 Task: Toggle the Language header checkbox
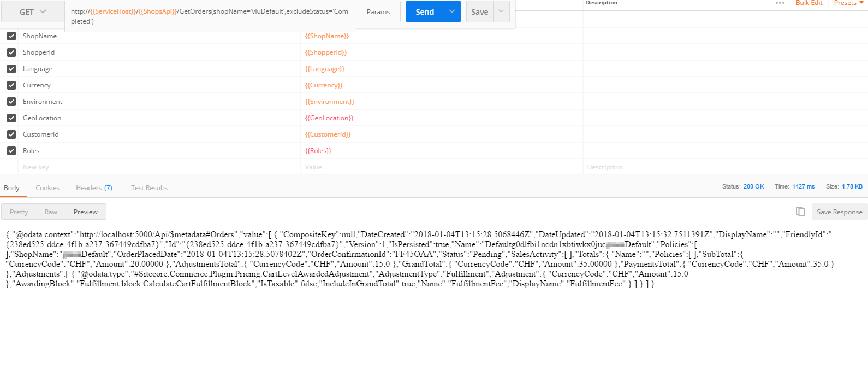coord(11,69)
